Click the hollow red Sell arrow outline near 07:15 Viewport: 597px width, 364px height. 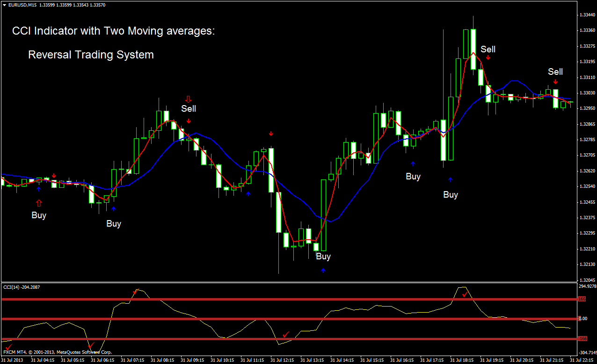(189, 99)
